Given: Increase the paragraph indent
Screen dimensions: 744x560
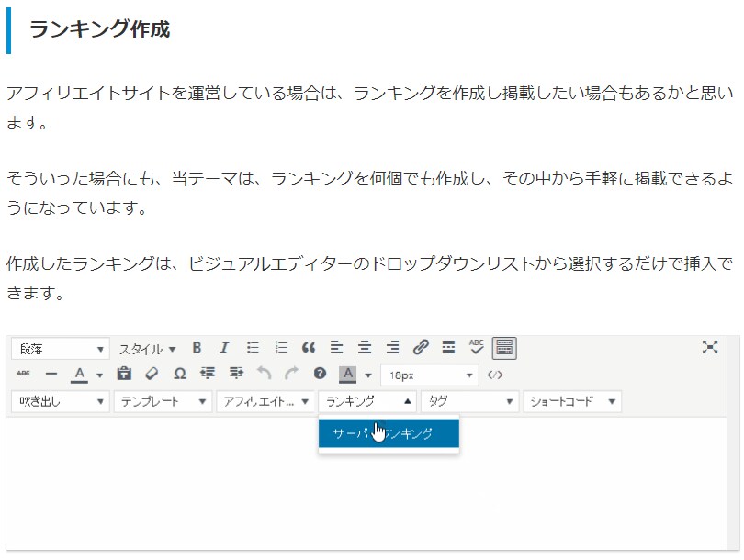Looking at the screenshot, I should coord(236,375).
